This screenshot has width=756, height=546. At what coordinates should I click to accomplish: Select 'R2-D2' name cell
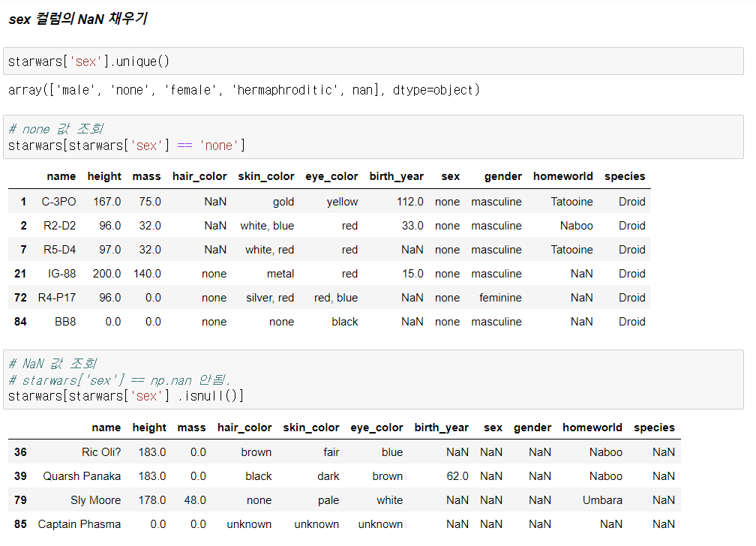[60, 226]
